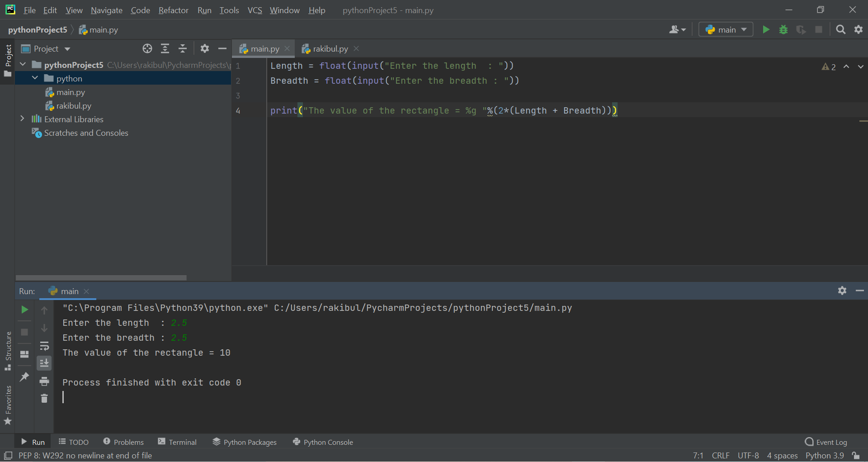Open Python Packages tool window
Image resolution: width=868 pixels, height=462 pixels.
click(x=245, y=442)
